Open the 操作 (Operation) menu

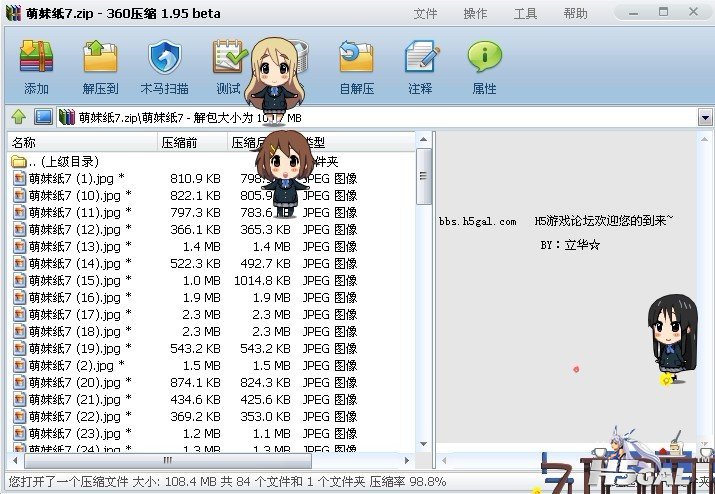476,14
